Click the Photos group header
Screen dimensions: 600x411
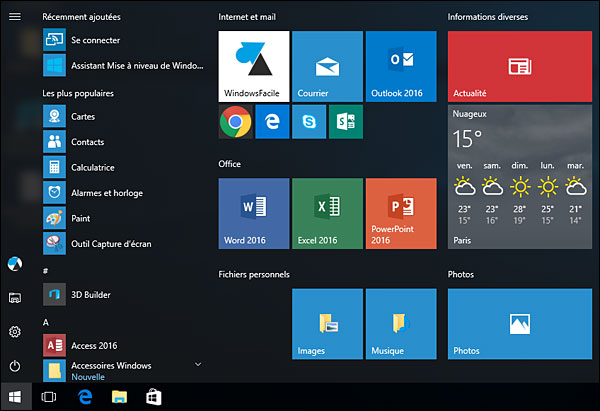coord(461,274)
